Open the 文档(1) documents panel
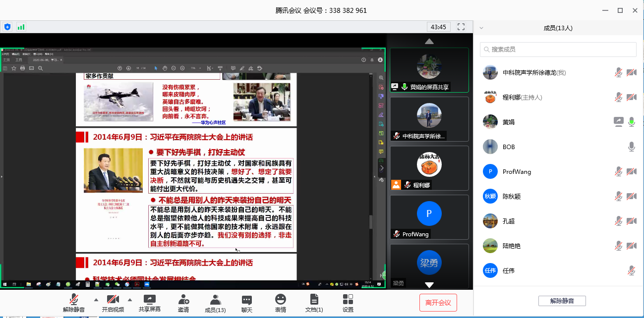This screenshot has height=318, width=644. [x=314, y=300]
